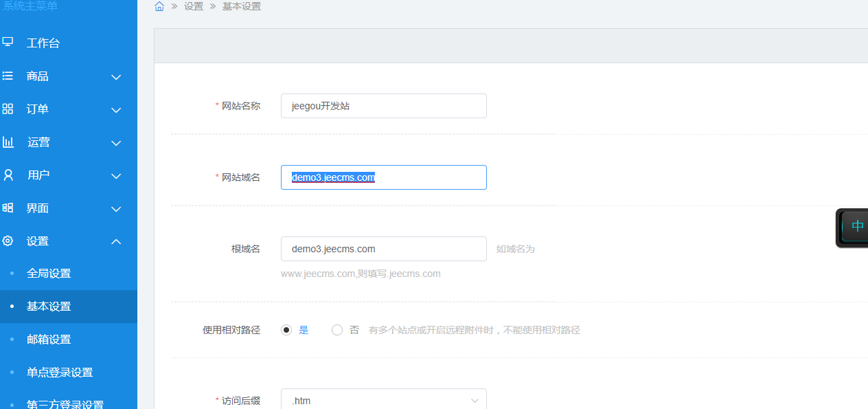
Task: Select 否 radio for 使用相对路径
Action: click(337, 330)
